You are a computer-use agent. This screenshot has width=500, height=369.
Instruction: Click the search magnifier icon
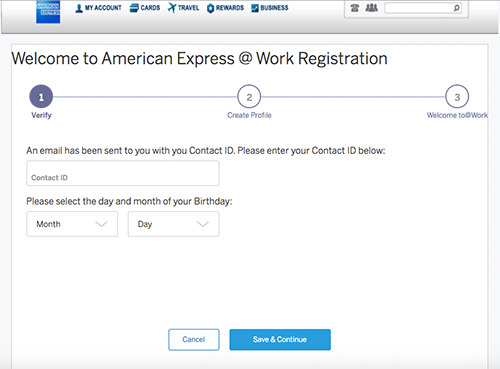457,8
